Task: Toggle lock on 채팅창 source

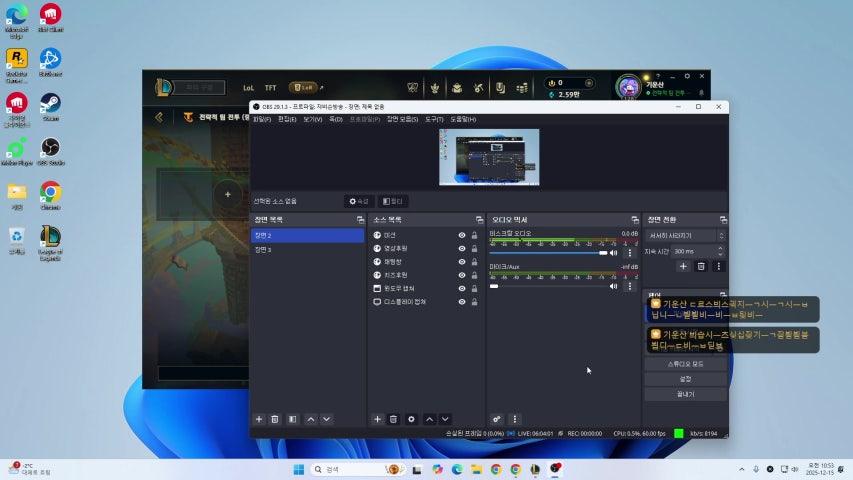Action: pyautogui.click(x=474, y=262)
